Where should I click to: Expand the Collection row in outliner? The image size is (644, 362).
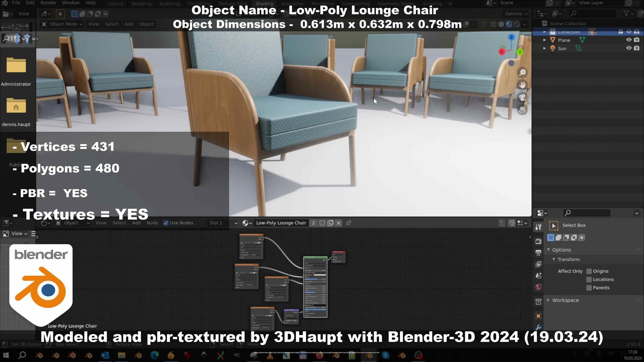coord(544,32)
